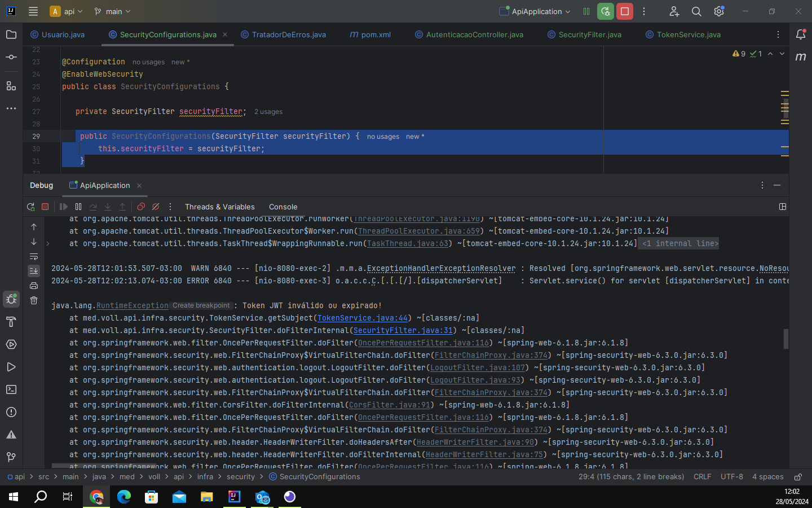Open the Services tool window
The image size is (812, 508).
pos(11,344)
